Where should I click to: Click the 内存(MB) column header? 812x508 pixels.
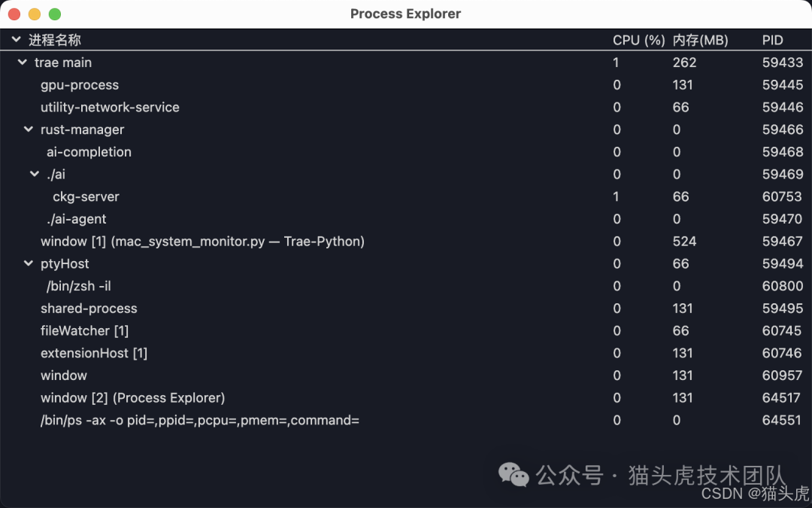(700, 41)
